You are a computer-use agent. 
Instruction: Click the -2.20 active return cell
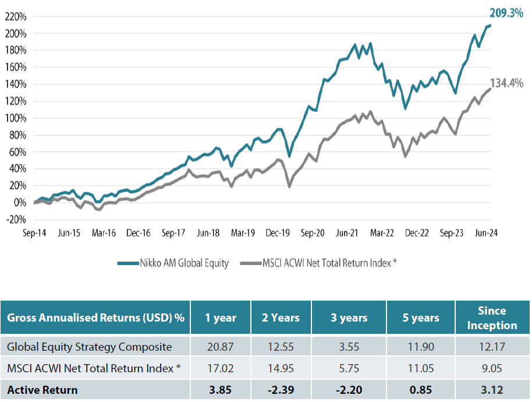pos(349,390)
